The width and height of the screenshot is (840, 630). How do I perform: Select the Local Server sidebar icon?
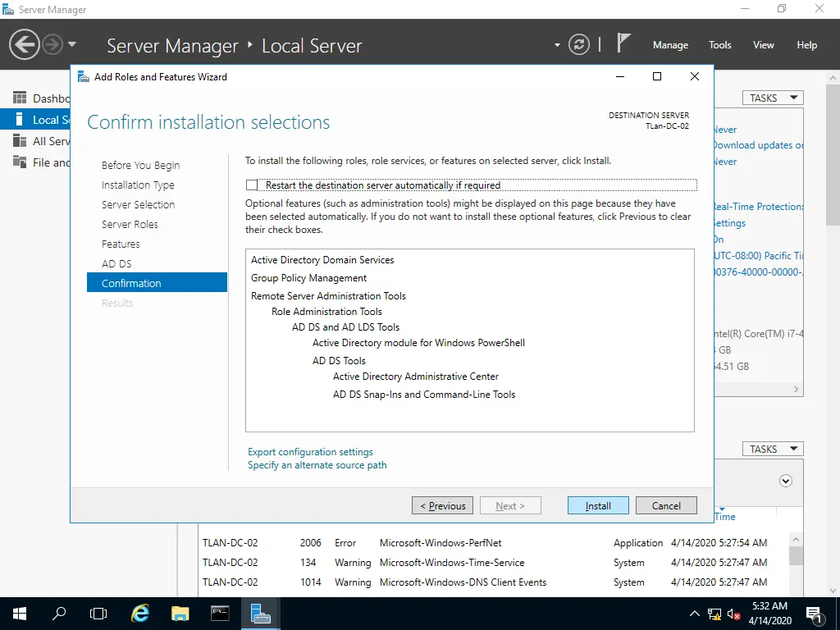point(20,120)
